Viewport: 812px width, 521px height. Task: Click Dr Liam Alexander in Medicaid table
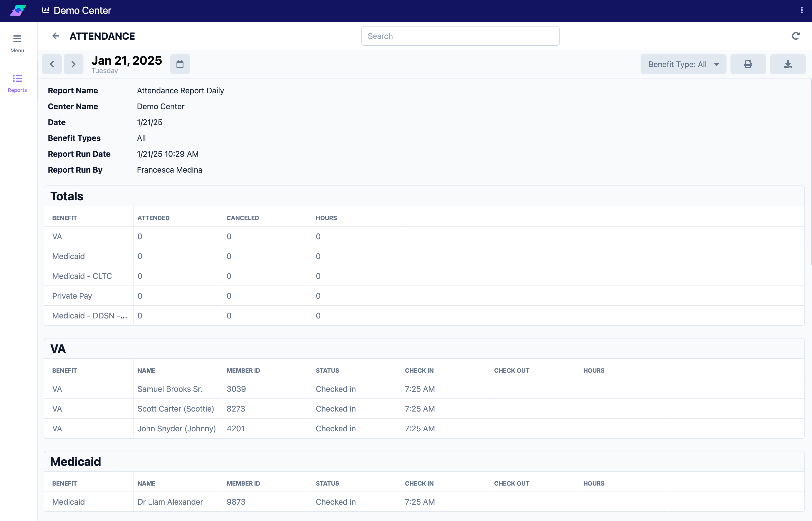tap(170, 502)
